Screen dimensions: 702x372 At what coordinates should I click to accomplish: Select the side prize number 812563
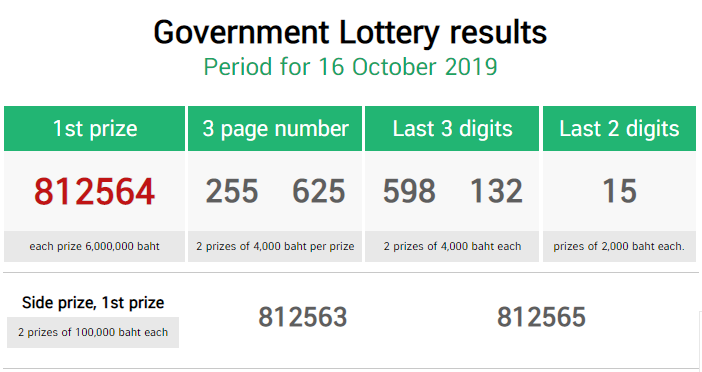[x=303, y=317]
